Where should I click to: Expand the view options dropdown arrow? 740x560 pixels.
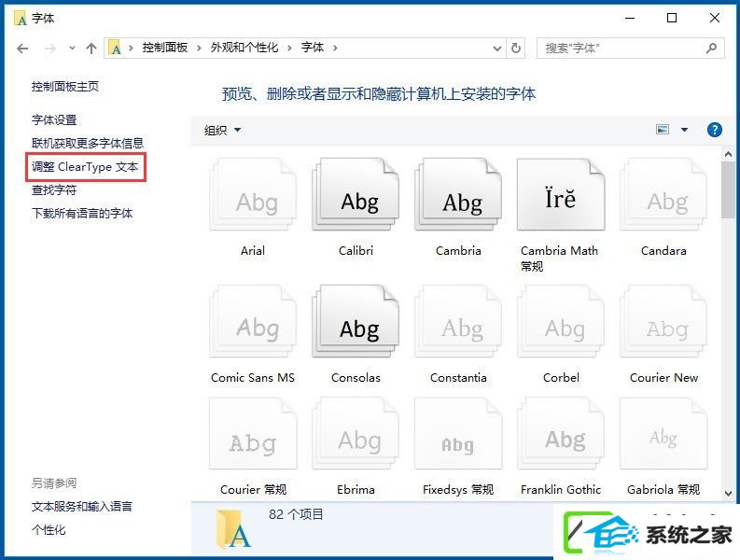click(x=684, y=130)
